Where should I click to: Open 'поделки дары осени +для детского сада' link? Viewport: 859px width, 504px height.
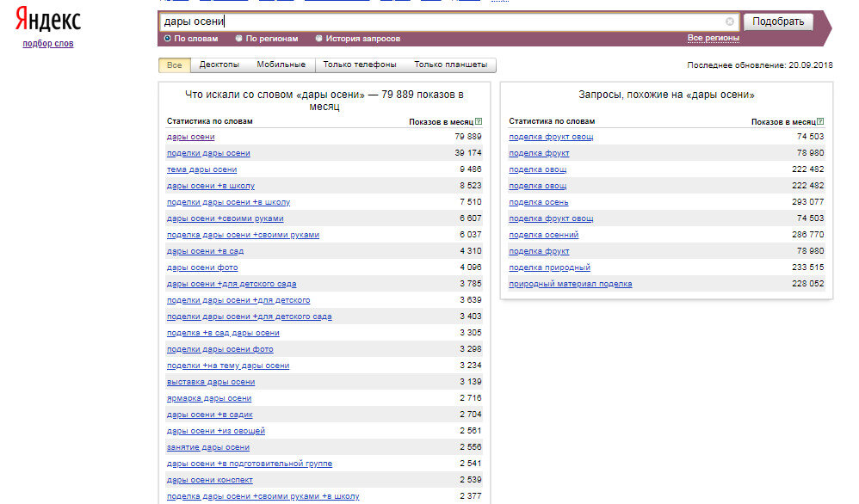[250, 317]
